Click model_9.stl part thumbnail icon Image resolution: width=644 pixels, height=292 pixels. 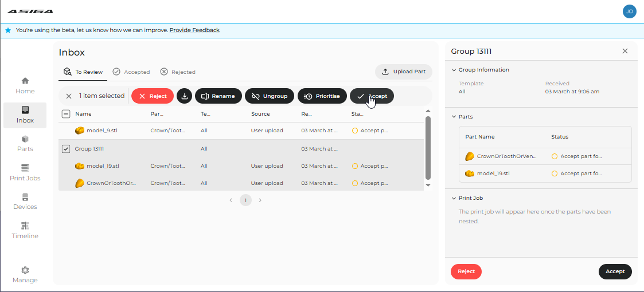point(80,131)
